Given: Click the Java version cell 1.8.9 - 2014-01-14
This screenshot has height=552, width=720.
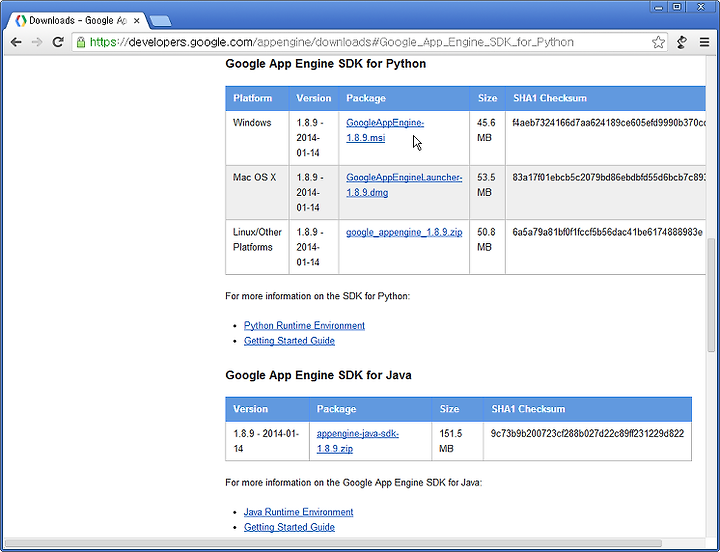Looking at the screenshot, I should (266, 441).
